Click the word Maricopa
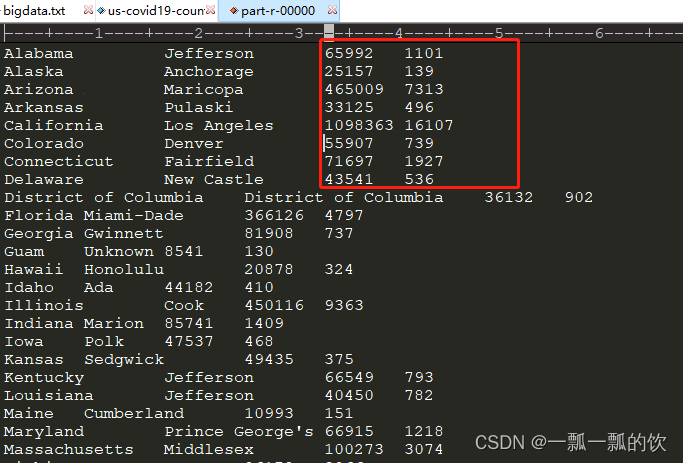Image resolution: width=683 pixels, height=463 pixels. click(203, 90)
